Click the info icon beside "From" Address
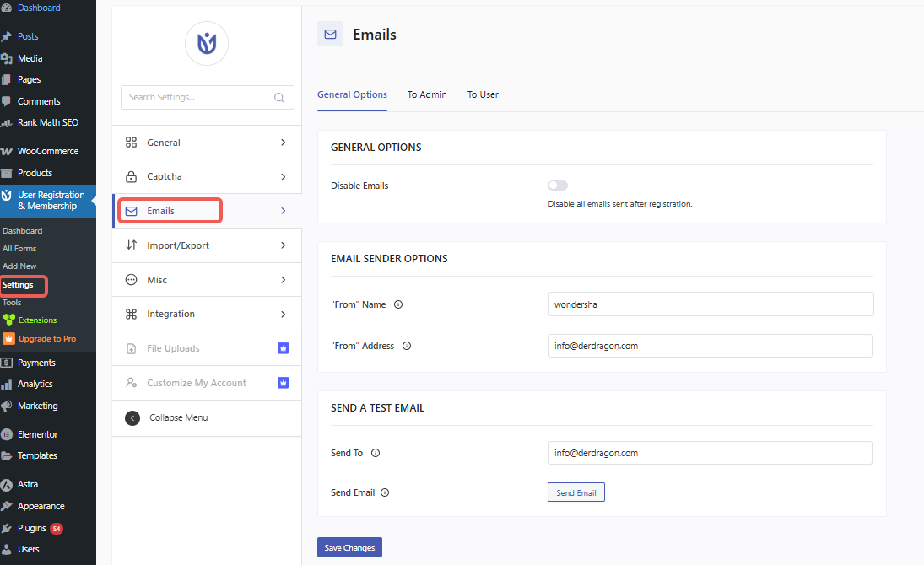The image size is (924, 565). coord(407,346)
